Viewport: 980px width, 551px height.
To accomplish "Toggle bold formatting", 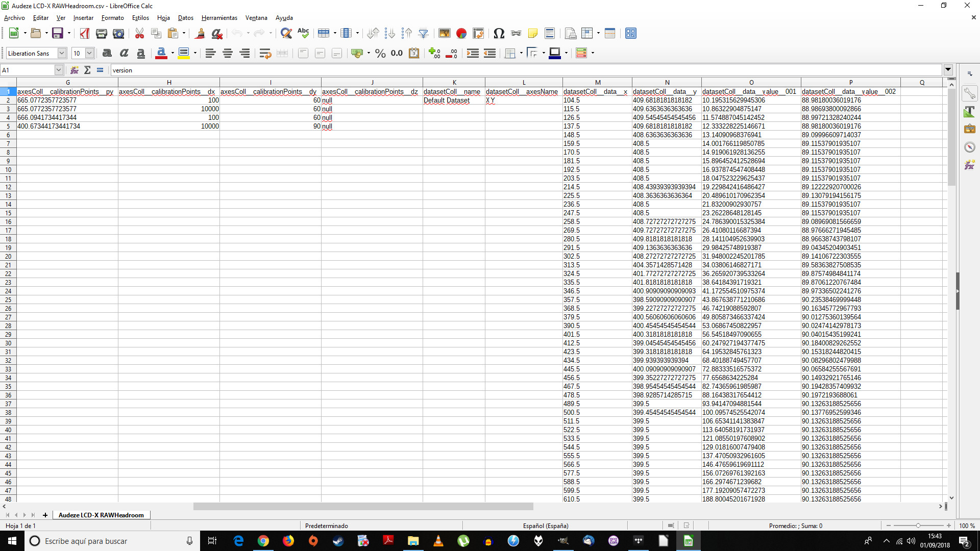I will click(107, 53).
